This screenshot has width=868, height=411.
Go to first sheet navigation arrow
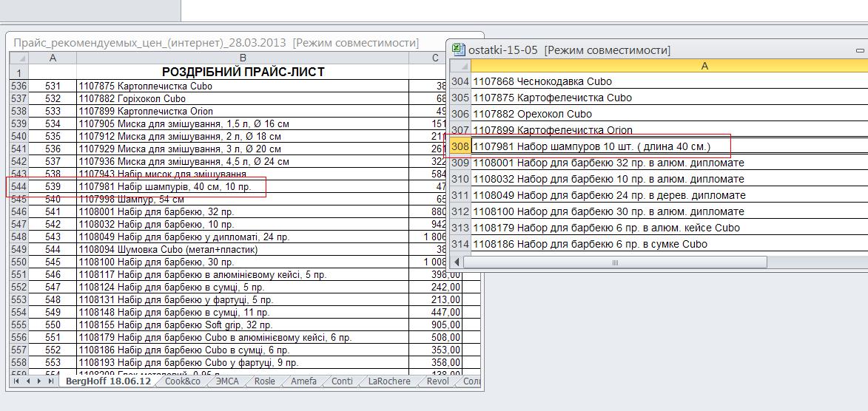pyautogui.click(x=16, y=381)
